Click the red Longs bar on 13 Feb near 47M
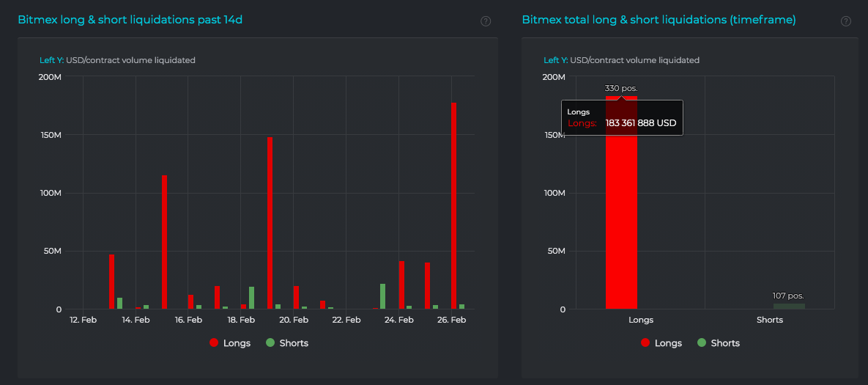 point(112,282)
